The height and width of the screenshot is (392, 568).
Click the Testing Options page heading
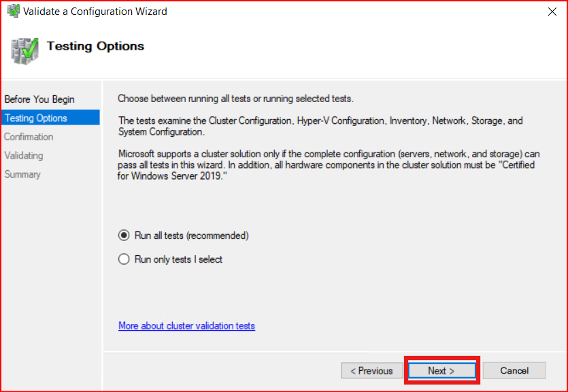pyautogui.click(x=95, y=46)
